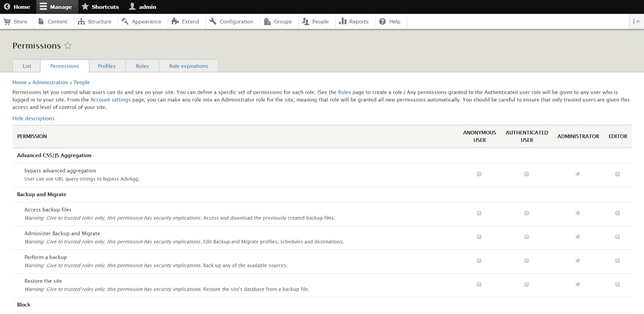Click the Hide descriptions link

[x=33, y=118]
